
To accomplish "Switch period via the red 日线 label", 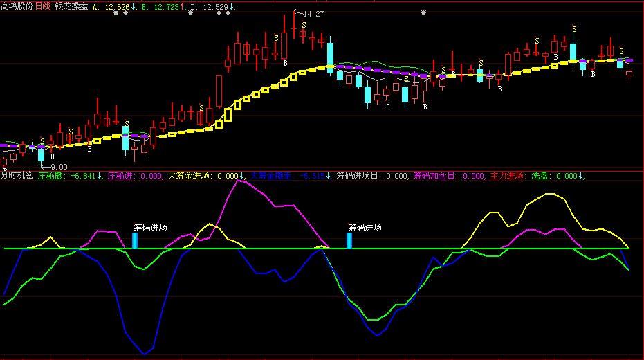I will (x=43, y=6).
